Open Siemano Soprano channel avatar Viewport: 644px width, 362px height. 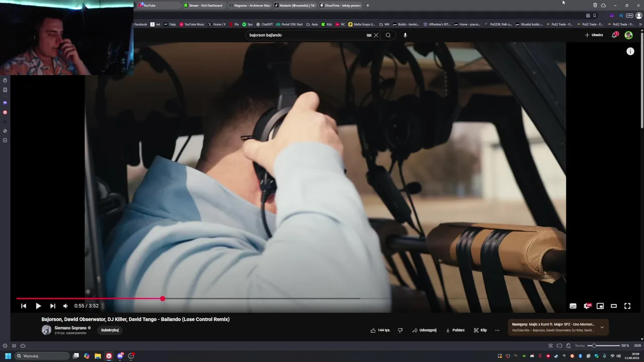click(46, 330)
